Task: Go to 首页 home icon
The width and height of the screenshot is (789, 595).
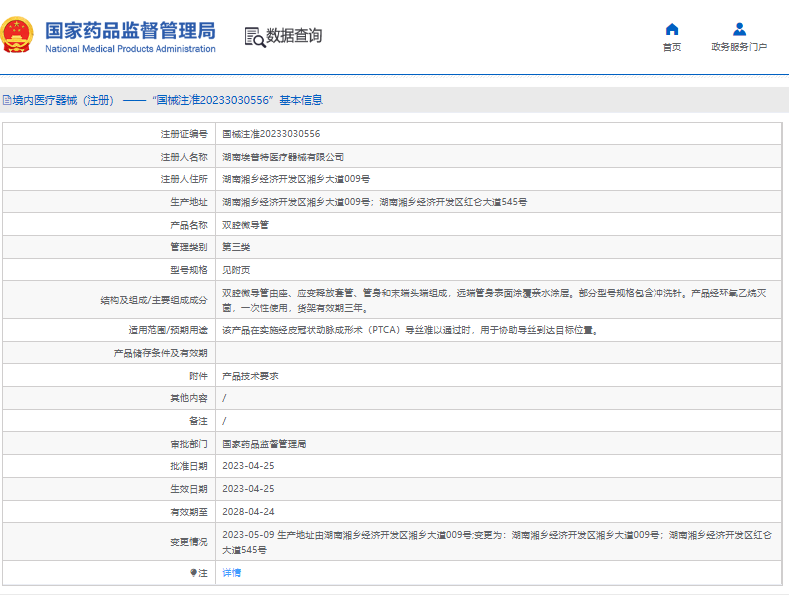Action: [x=672, y=29]
